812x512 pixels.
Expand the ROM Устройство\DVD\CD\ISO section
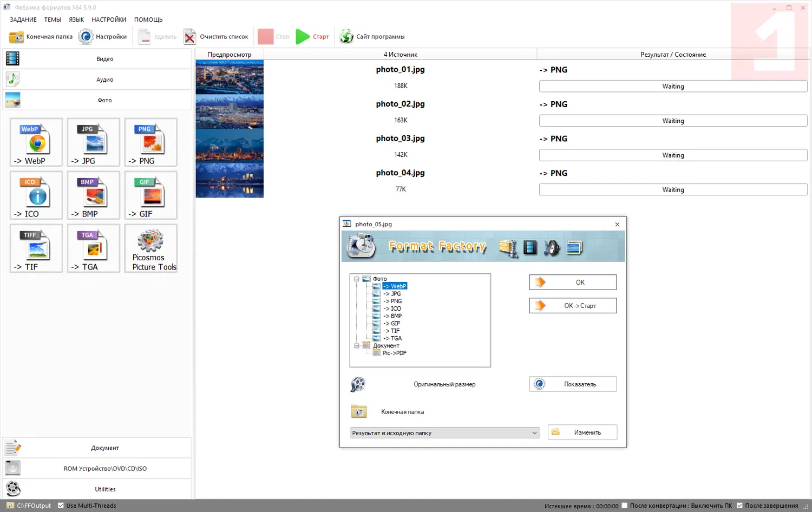[97, 469]
